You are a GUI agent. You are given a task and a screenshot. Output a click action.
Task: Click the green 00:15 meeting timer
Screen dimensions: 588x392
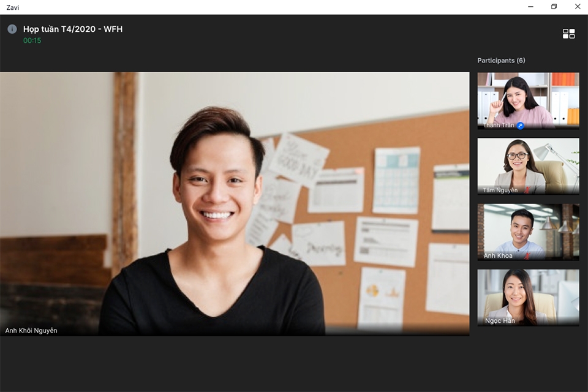pos(32,40)
